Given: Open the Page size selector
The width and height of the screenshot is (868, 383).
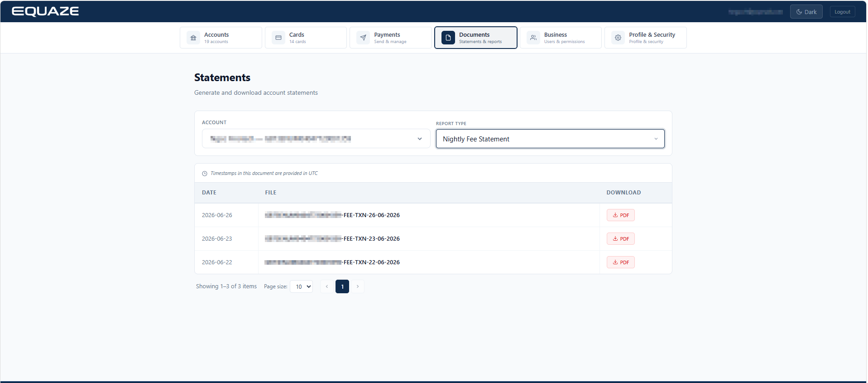Looking at the screenshot, I should 301,286.
